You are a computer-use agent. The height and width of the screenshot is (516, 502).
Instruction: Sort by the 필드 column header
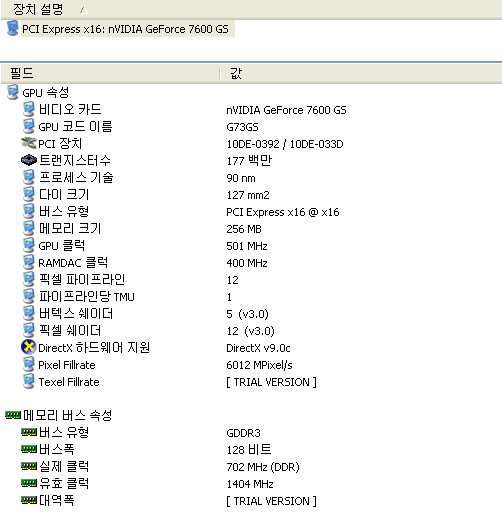110,73
